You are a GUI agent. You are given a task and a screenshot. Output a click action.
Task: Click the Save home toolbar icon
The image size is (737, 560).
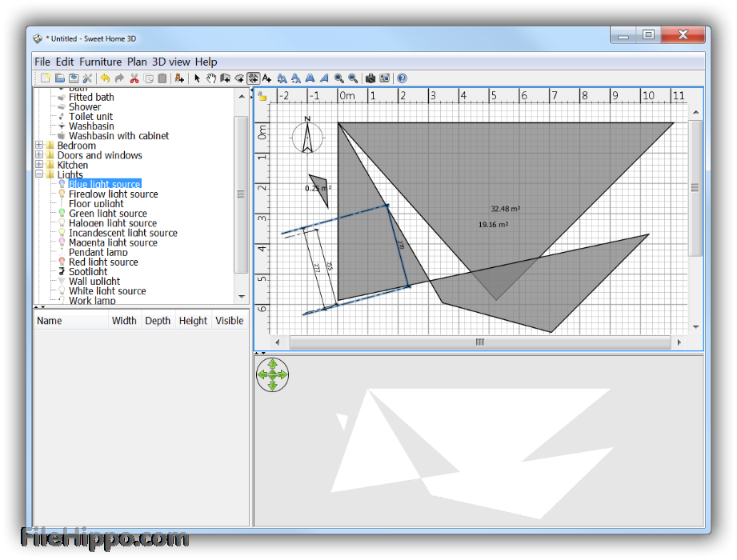coord(74,78)
